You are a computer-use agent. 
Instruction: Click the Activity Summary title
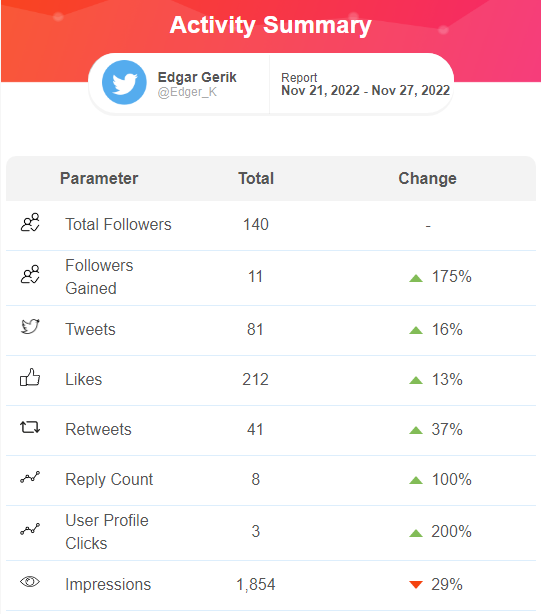(270, 25)
